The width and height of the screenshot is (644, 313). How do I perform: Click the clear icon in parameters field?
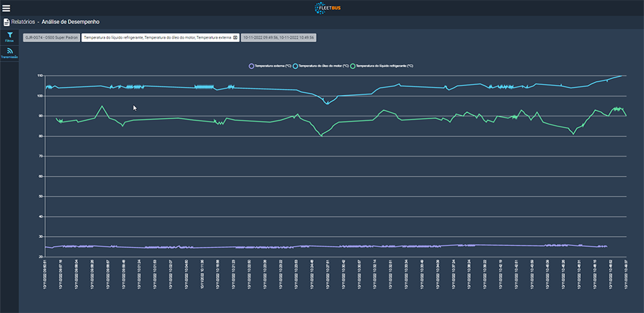point(235,38)
